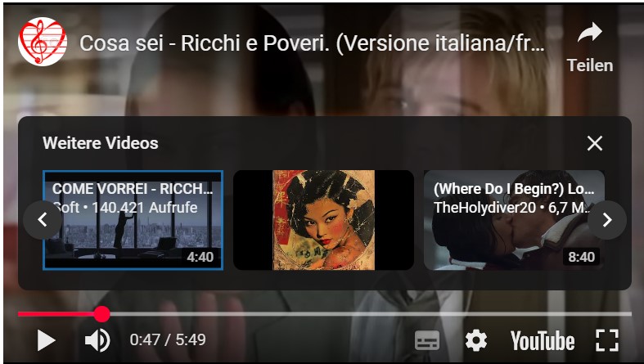Image resolution: width=644 pixels, height=364 pixels.
Task: Click the Weitere Videos heading
Action: 100,143
